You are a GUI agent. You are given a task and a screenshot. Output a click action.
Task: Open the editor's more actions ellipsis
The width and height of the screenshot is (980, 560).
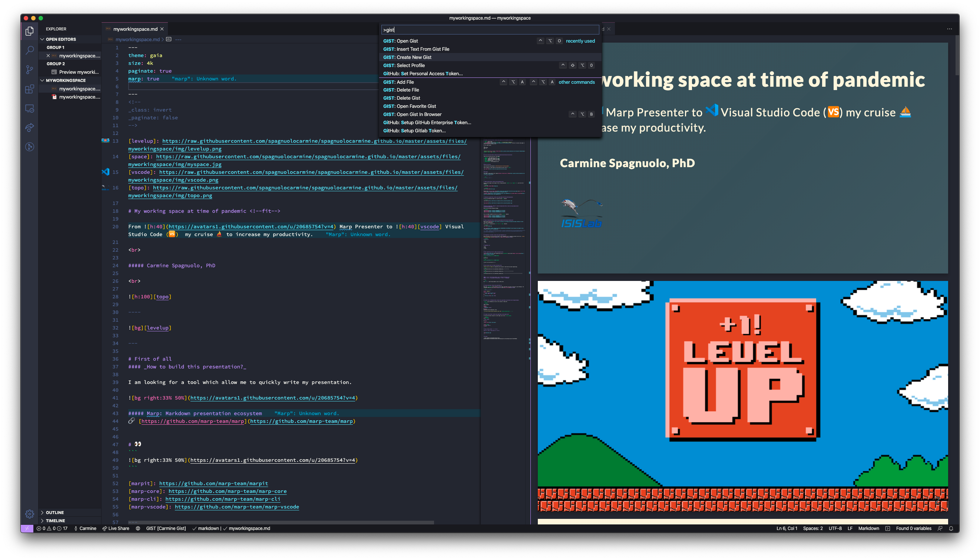click(949, 29)
